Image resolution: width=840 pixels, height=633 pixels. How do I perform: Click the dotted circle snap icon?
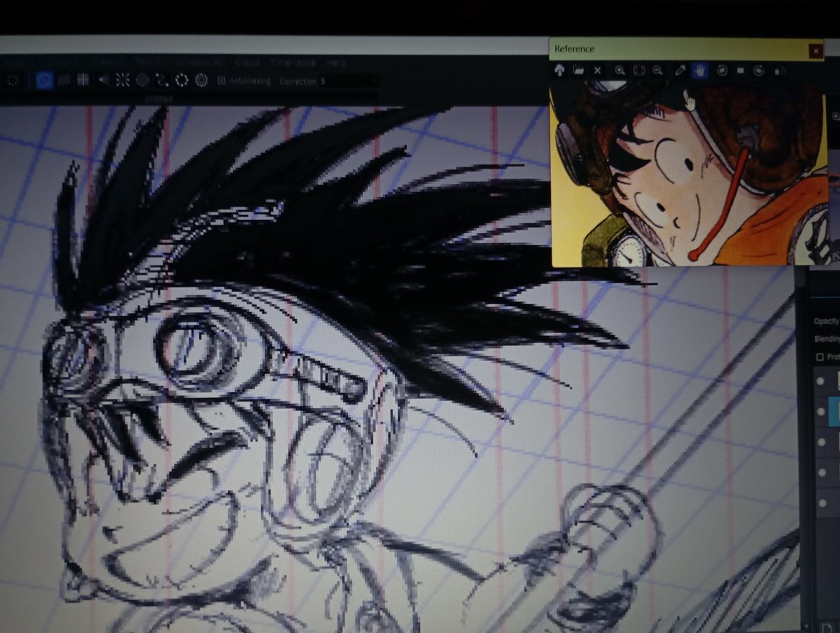click(181, 80)
